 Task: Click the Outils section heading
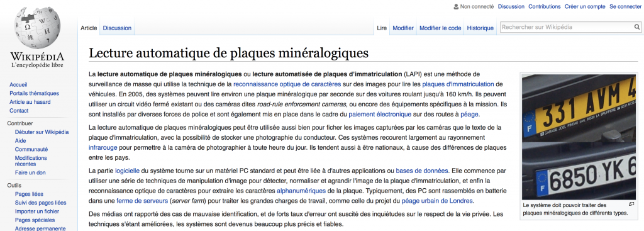(x=14, y=186)
